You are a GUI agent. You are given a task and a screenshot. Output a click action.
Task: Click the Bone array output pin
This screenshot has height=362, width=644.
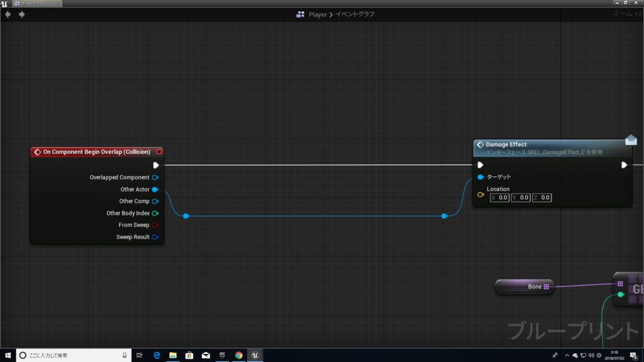(547, 287)
